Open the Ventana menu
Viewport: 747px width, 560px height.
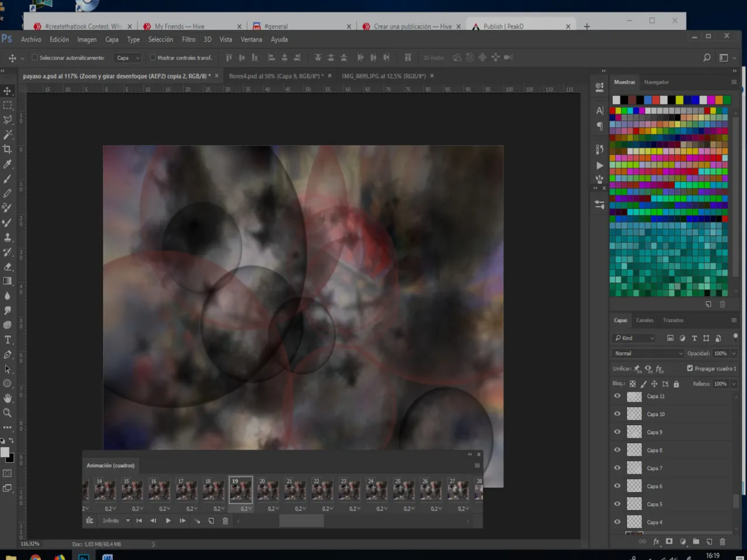252,40
